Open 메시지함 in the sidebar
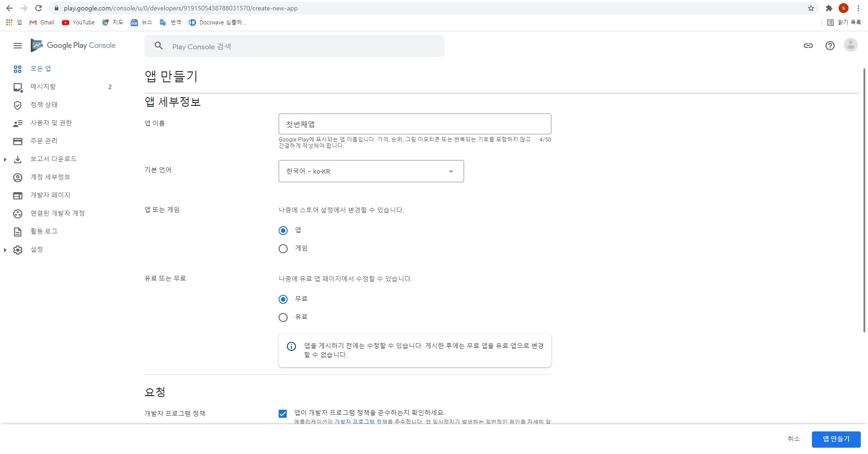This screenshot has height=454, width=868. point(43,86)
